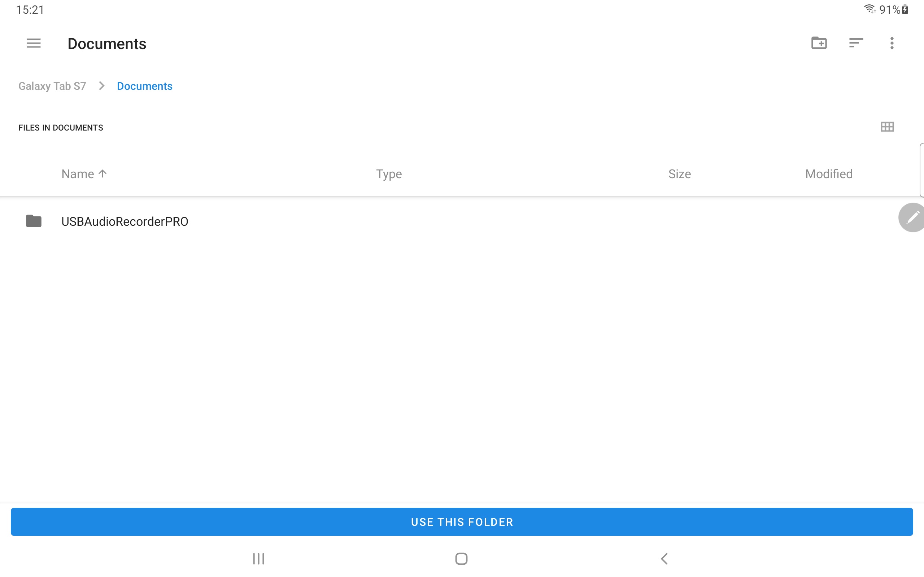Open the three-dot overflow menu
The height and width of the screenshot is (577, 924).
(x=892, y=43)
